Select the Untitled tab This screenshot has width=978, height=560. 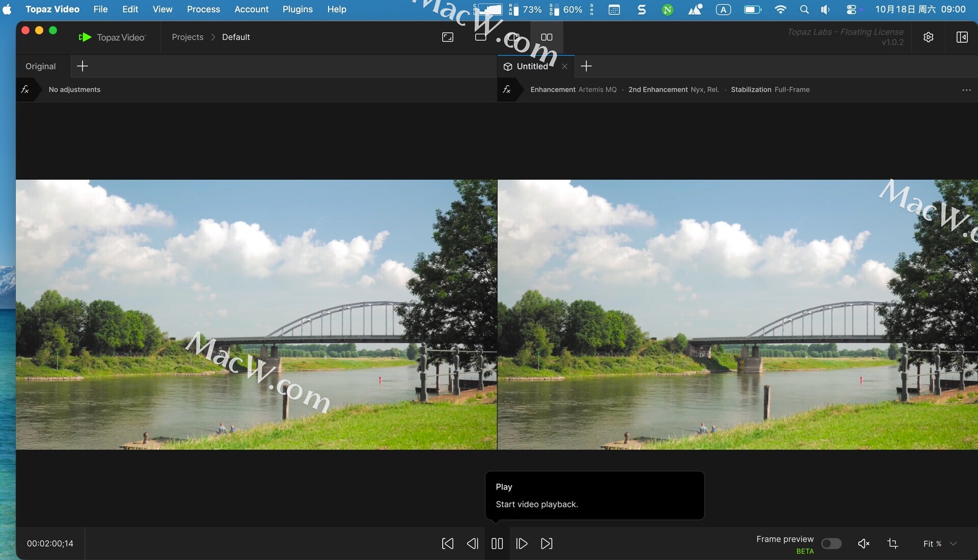(x=531, y=66)
